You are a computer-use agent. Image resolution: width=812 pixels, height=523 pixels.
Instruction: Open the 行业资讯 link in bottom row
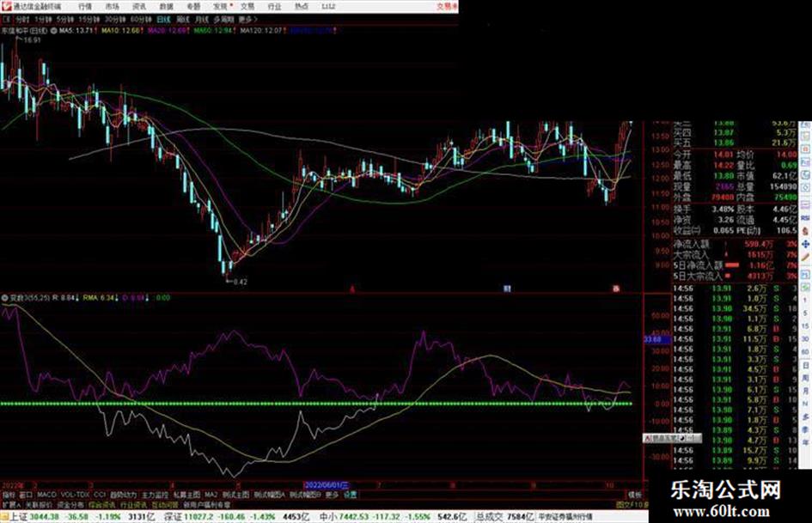pos(133,504)
